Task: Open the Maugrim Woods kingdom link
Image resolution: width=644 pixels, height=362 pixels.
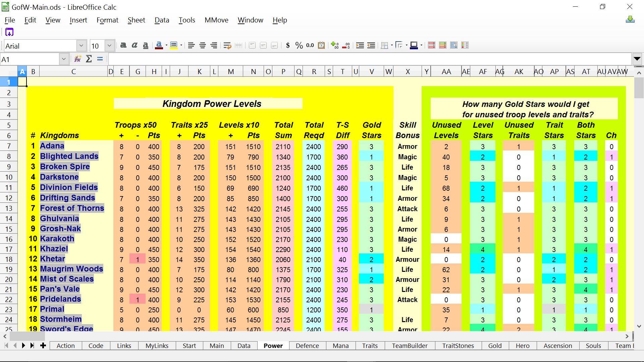Action: (71, 269)
